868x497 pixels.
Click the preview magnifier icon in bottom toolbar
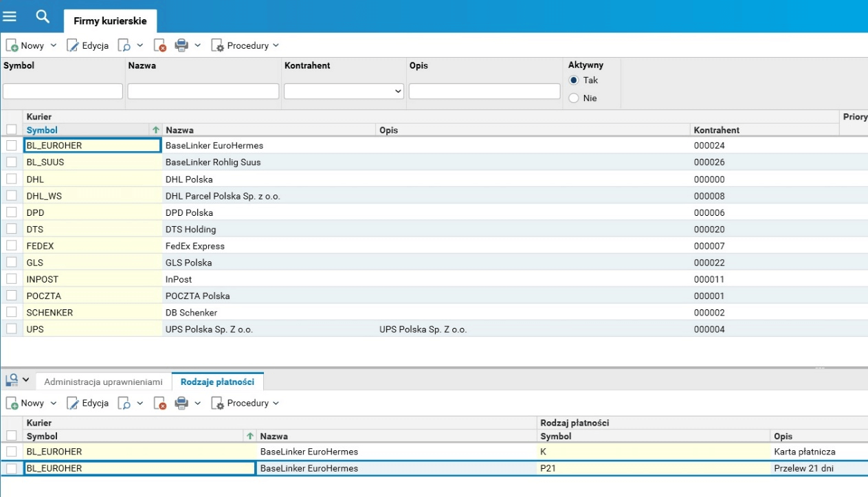click(124, 403)
